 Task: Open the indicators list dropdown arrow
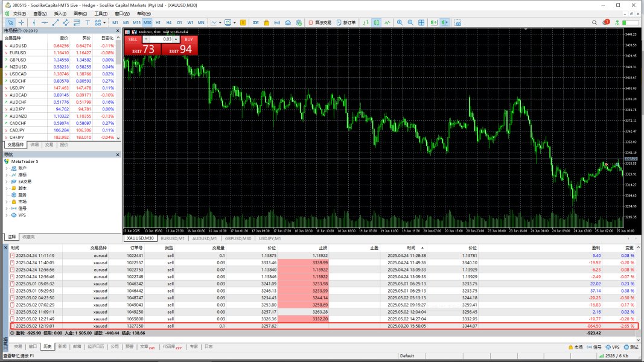221,22
